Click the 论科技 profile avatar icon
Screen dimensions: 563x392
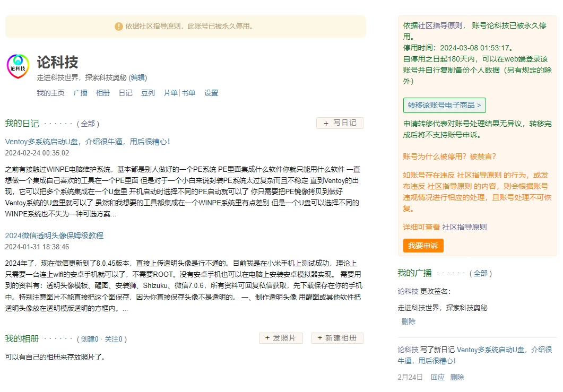[x=18, y=67]
